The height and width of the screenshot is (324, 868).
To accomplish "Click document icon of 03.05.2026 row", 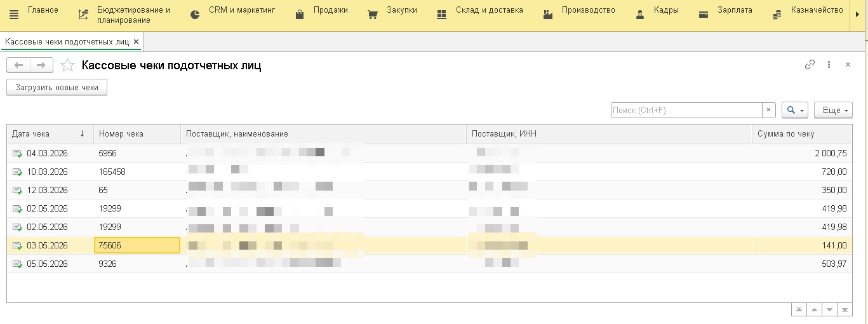I will point(17,245).
